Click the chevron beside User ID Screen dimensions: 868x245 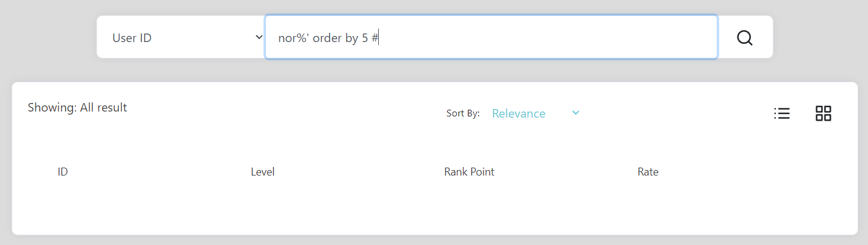click(x=259, y=37)
